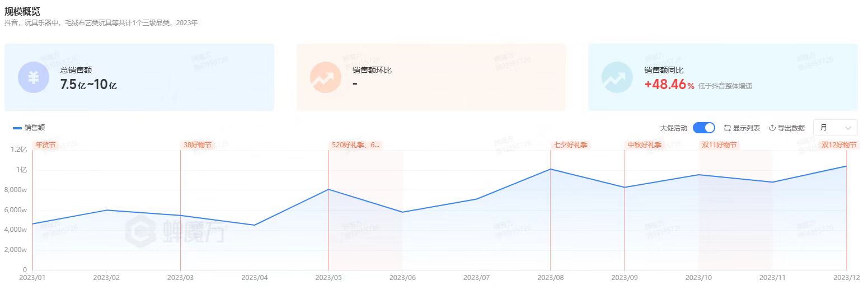This screenshot has width=868, height=294.
Task: Click the category description subtitle text
Action: click(x=101, y=23)
